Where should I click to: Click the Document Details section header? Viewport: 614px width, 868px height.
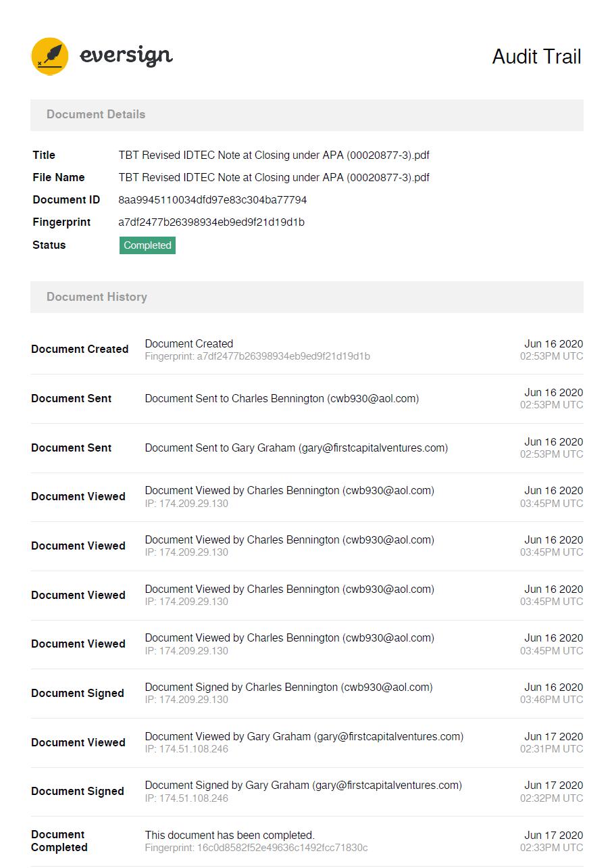96,114
